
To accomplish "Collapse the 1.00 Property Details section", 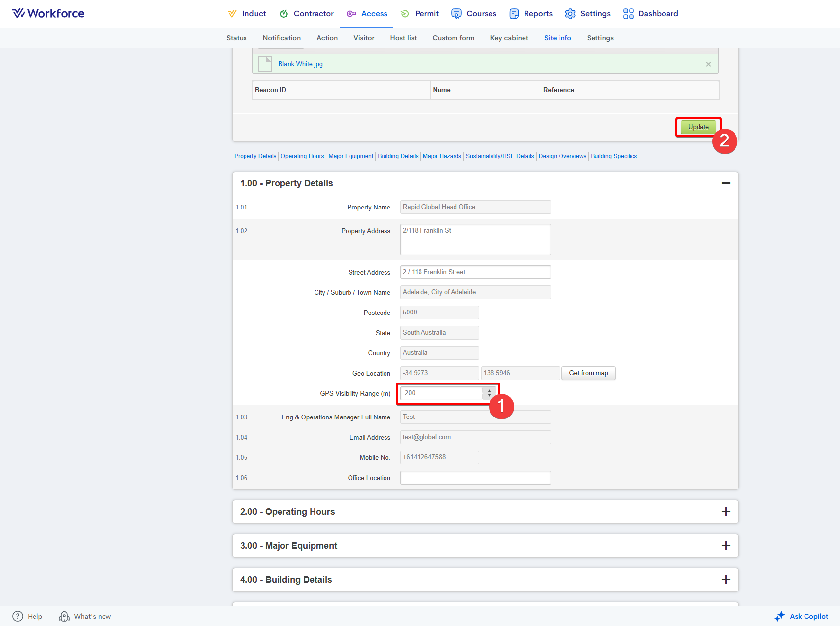I will (x=726, y=183).
